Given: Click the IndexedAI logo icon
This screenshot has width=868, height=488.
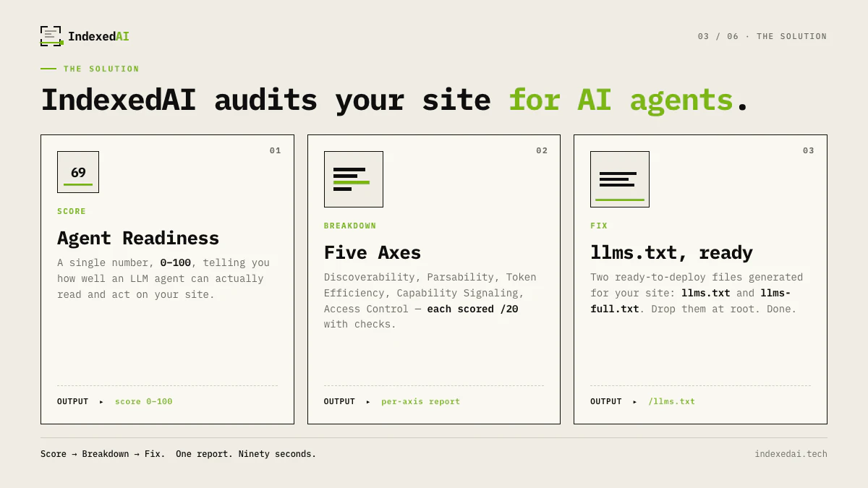Looking at the screenshot, I should (51, 36).
